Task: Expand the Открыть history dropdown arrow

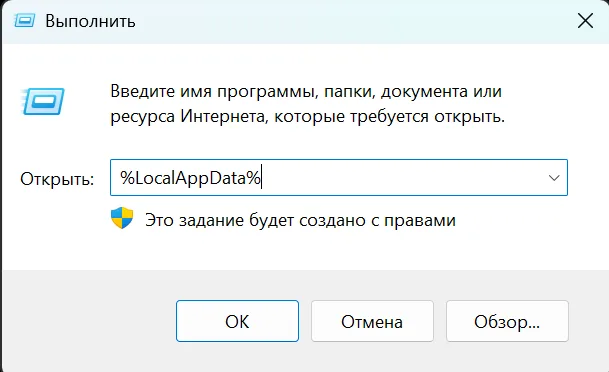Action: coord(554,178)
